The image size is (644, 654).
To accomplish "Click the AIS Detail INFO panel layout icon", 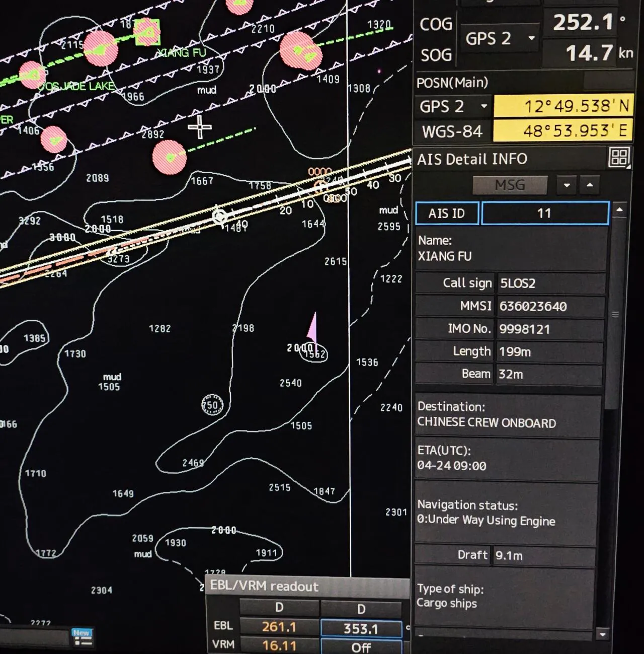I will coord(619,158).
